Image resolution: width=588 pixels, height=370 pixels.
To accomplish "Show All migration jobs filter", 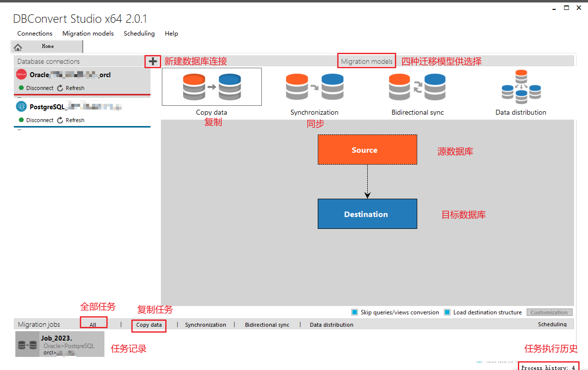I will 93,325.
